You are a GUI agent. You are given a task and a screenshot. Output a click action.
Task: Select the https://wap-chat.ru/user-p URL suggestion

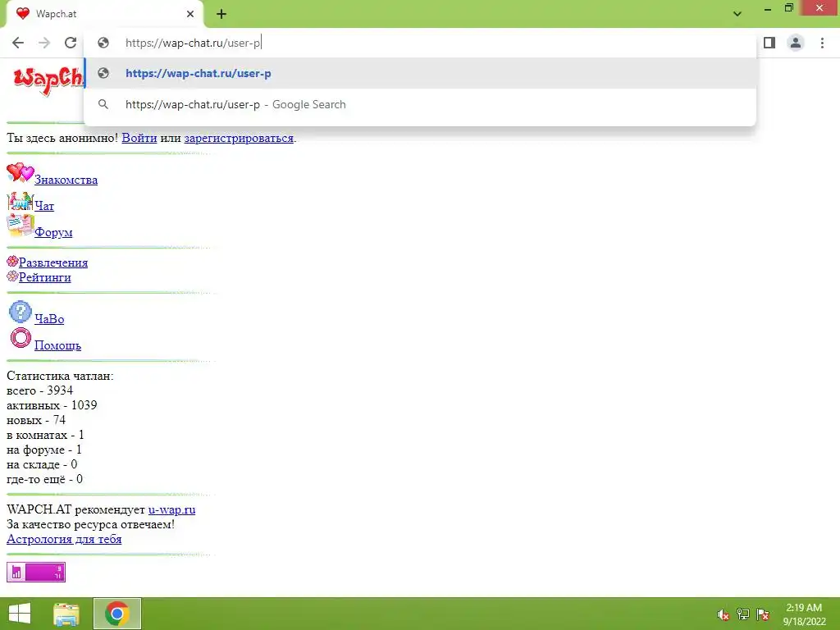[x=420, y=73]
